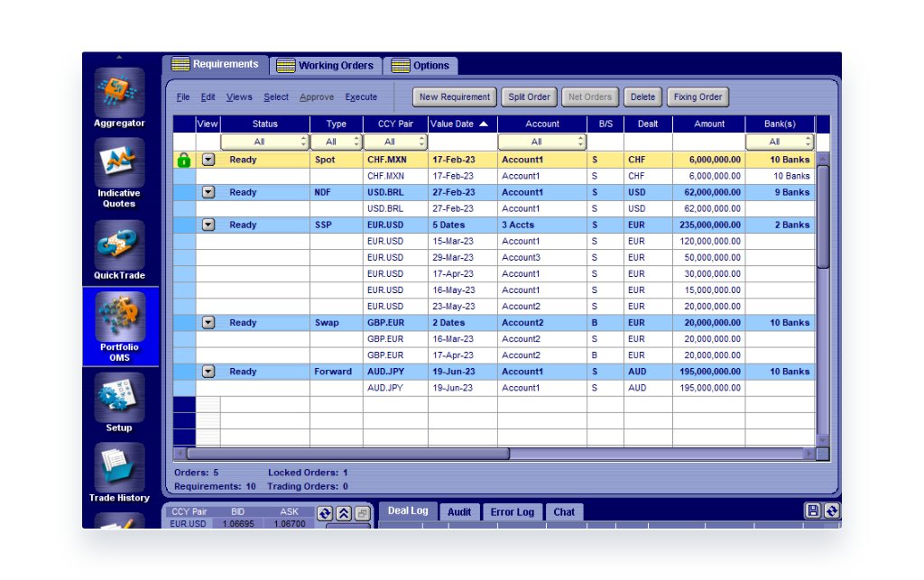Collapse the EUR.USD SSP order details
924x580 pixels.
pyautogui.click(x=208, y=225)
